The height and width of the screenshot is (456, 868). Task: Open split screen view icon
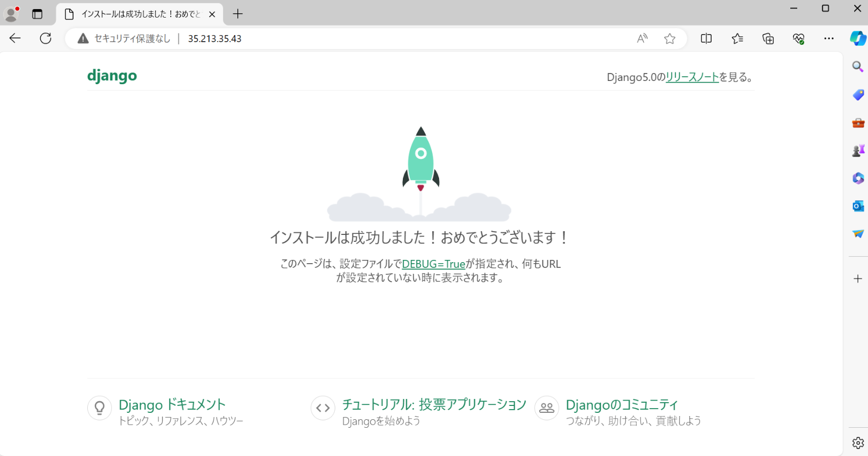pos(706,38)
